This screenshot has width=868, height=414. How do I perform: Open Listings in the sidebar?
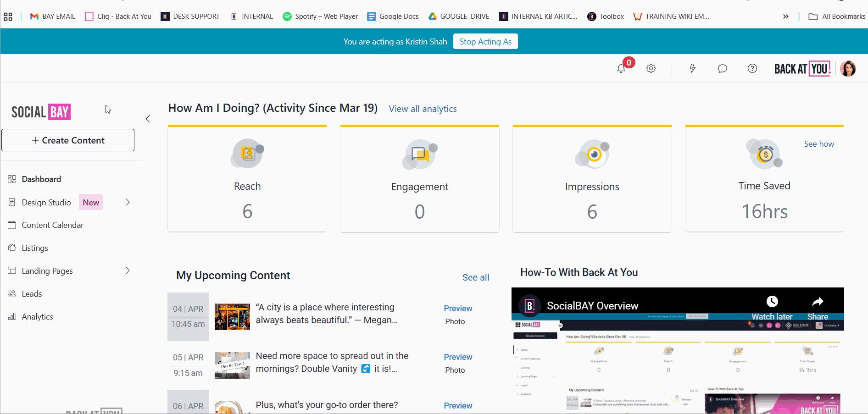35,248
